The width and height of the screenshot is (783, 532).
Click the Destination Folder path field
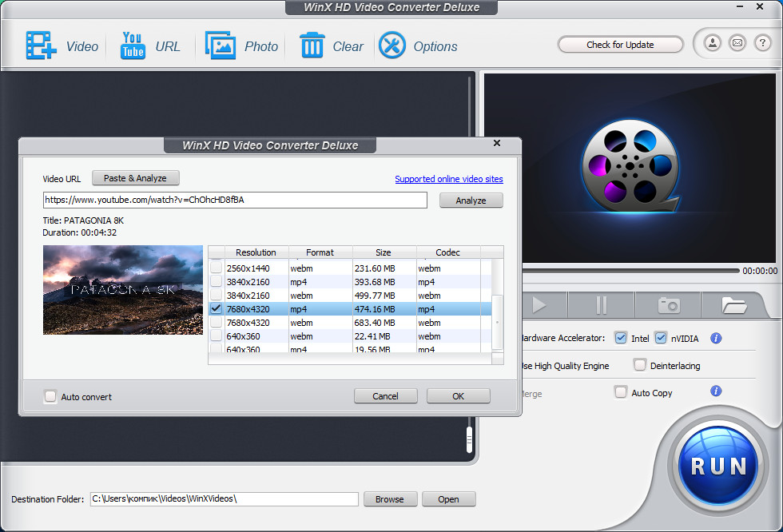point(225,499)
